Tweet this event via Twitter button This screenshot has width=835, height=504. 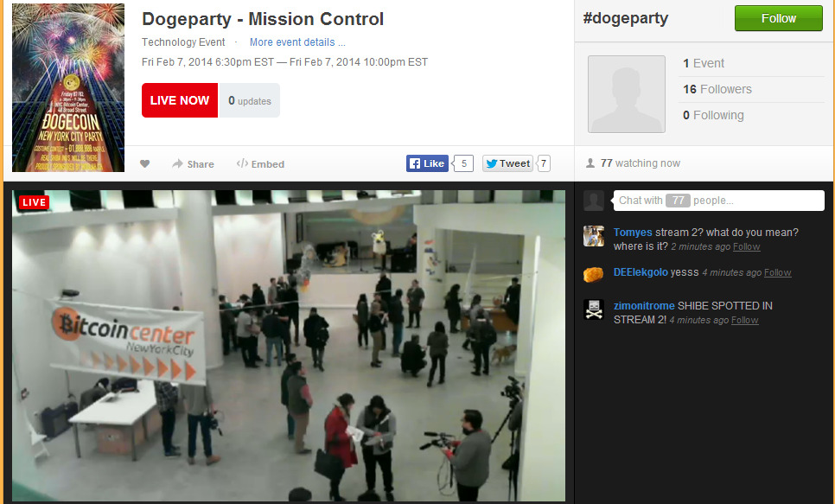(507, 163)
